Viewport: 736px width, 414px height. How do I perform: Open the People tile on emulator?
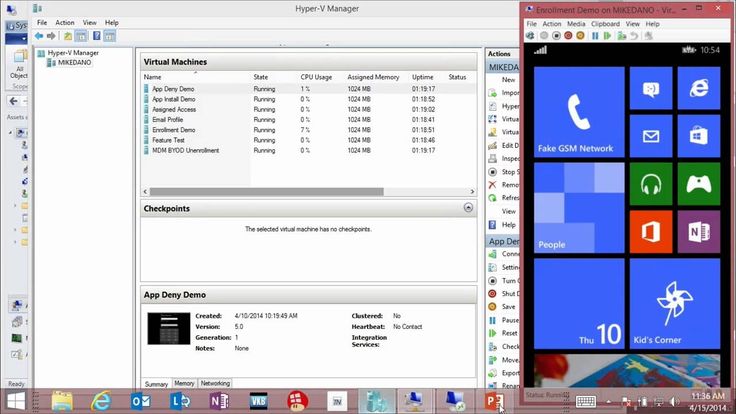pos(579,208)
